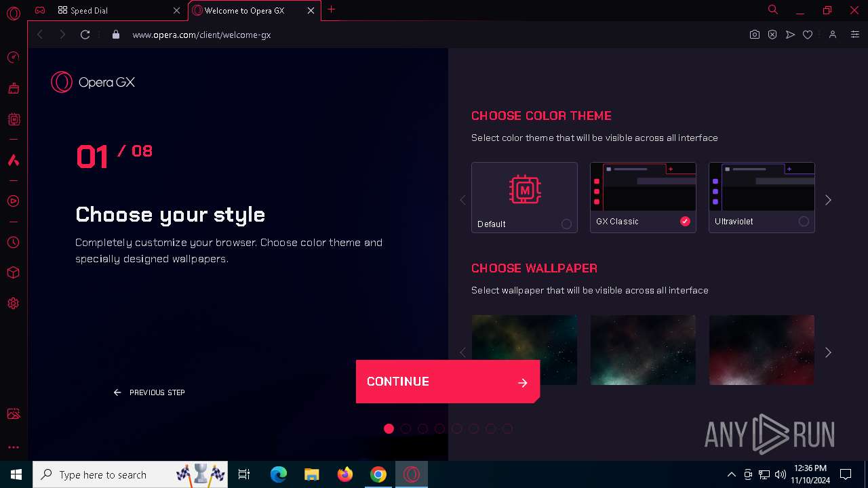Open GX Corner gamepad icon
868x488 pixels.
41,10
